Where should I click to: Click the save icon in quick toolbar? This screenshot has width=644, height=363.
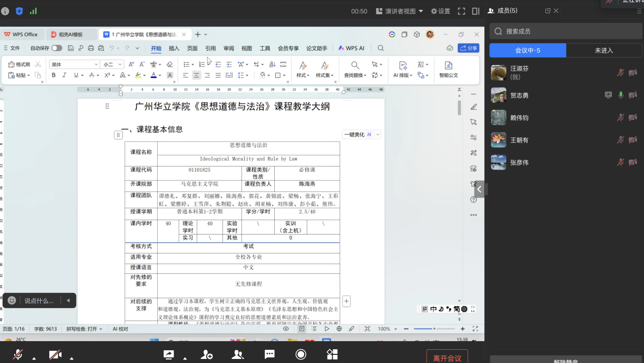click(71, 48)
